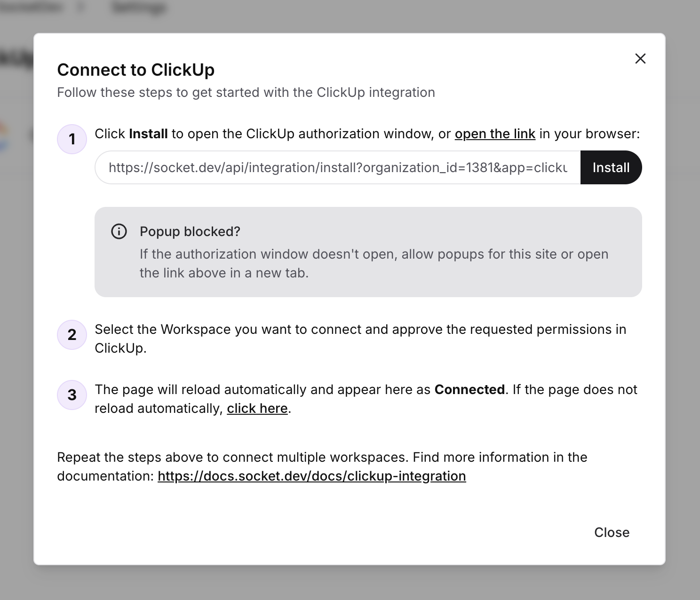Viewport: 700px width, 600px height.
Task: Click the step 3 number badge
Action: coord(72,395)
